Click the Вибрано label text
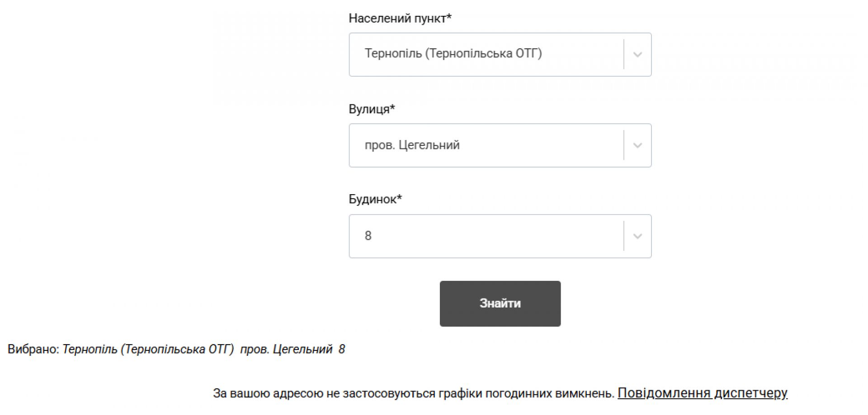The height and width of the screenshot is (415, 868). [x=33, y=349]
